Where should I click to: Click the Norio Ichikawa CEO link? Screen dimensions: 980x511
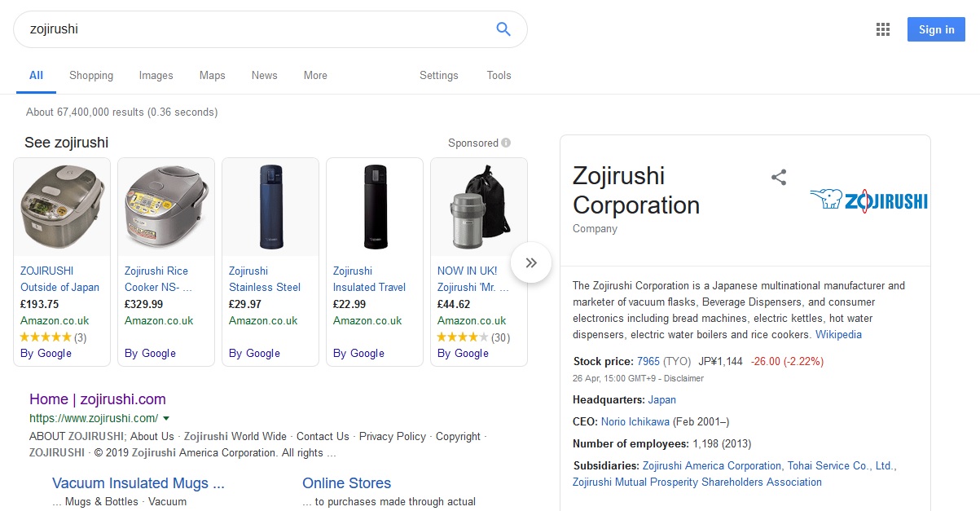[635, 421]
